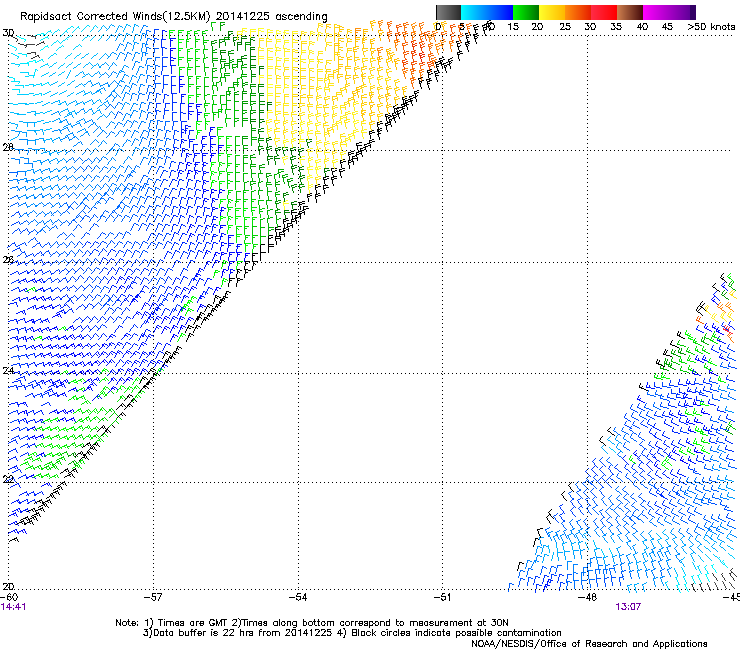
Task: Click the red 30-35 knots color swatch
Action: (x=604, y=12)
